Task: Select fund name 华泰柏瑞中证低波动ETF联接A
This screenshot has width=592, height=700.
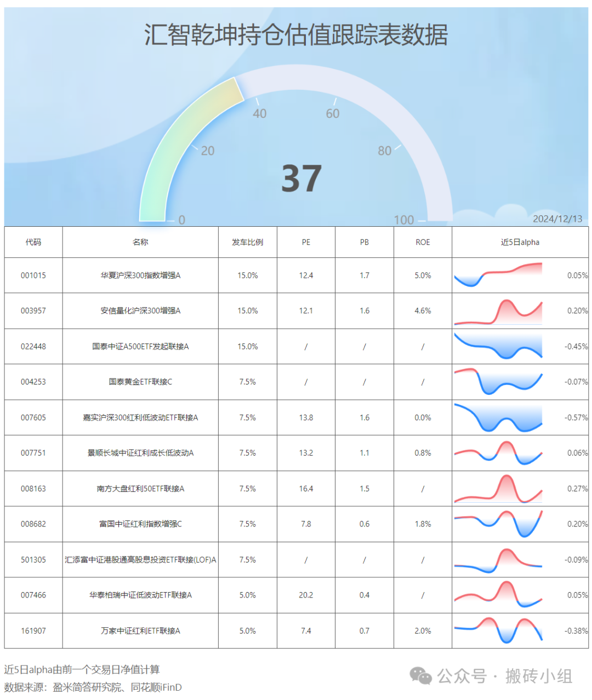Action: (x=140, y=595)
